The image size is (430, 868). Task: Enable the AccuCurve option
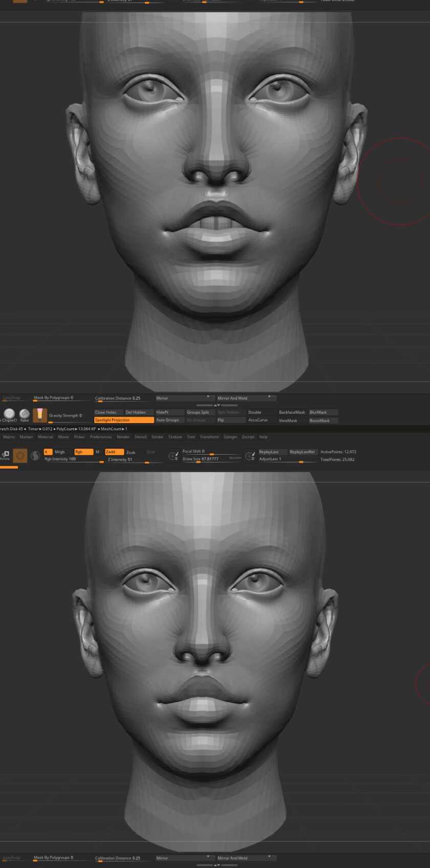pos(262,420)
